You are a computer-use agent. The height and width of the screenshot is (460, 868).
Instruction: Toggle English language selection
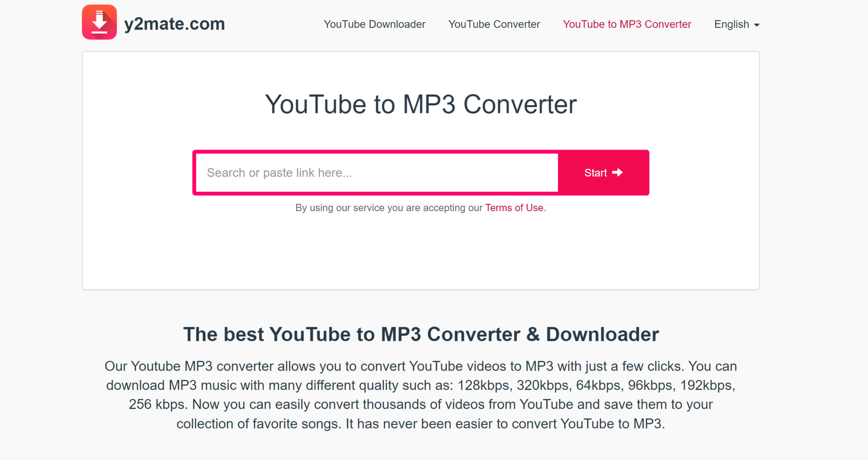[739, 24]
